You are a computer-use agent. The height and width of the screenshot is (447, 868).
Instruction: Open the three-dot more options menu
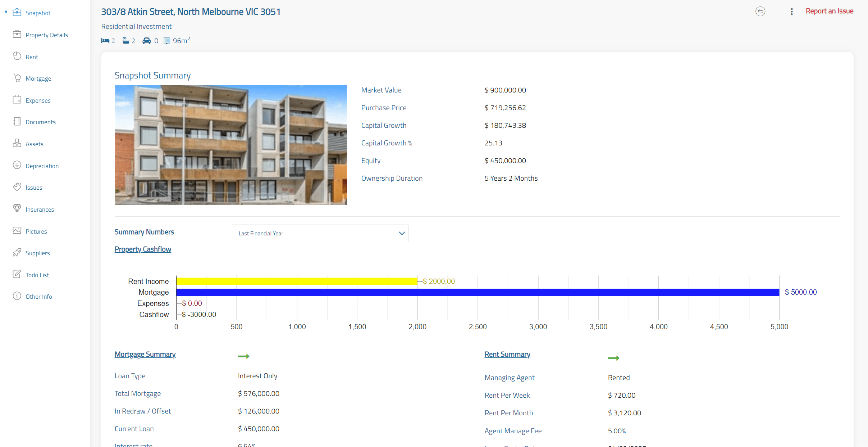[x=791, y=12]
